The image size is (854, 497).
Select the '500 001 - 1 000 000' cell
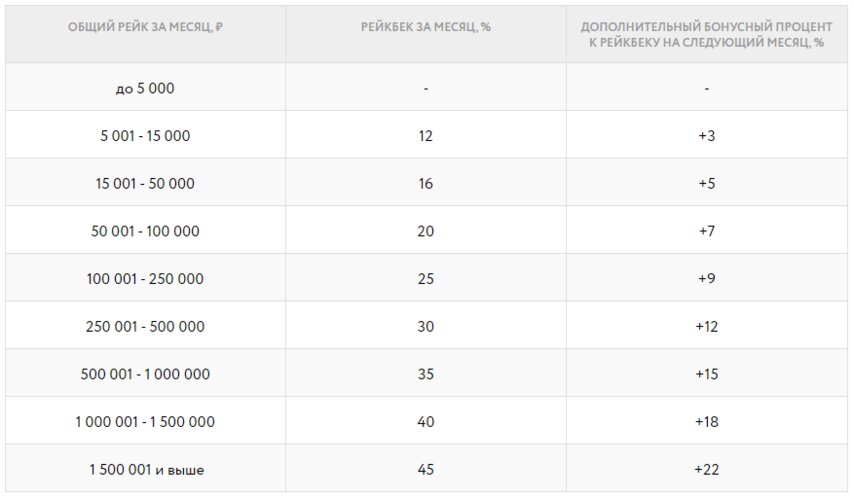point(145,374)
